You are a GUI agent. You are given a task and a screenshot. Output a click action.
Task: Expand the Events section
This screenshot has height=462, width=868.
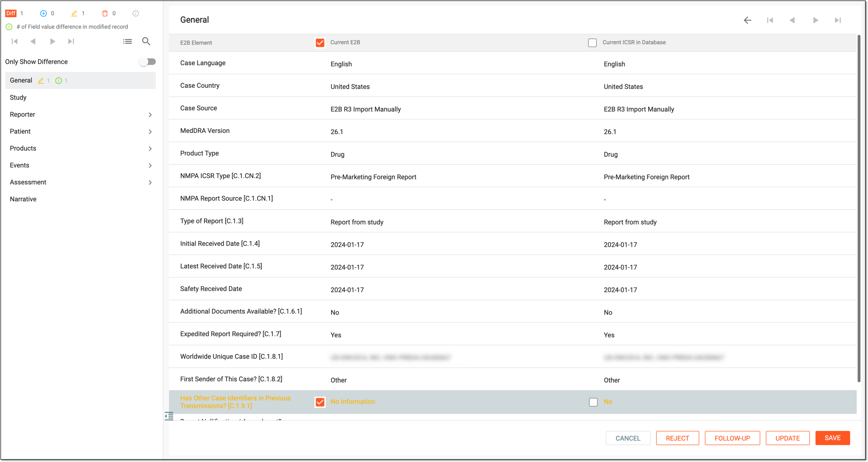click(x=150, y=166)
